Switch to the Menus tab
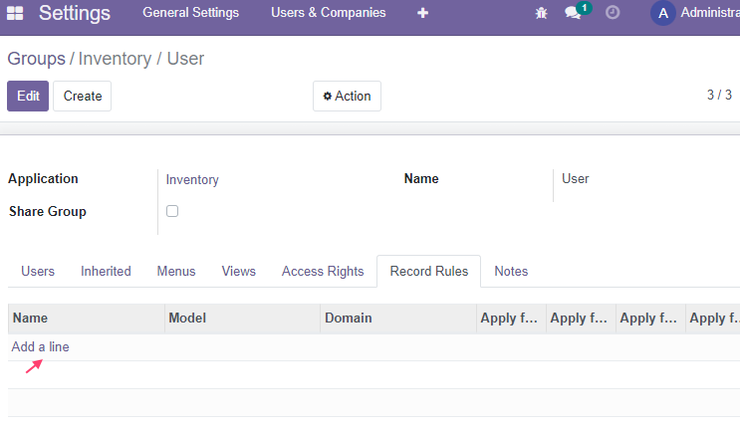The height and width of the screenshot is (429, 740). 176,271
